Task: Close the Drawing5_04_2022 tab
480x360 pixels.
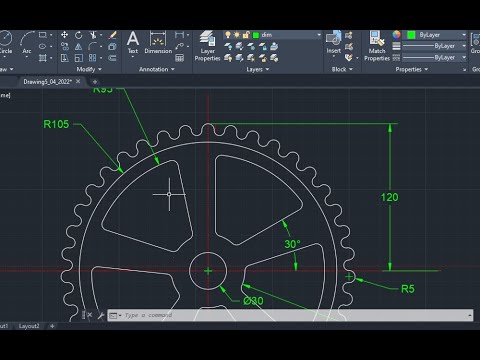Action: coord(78,81)
